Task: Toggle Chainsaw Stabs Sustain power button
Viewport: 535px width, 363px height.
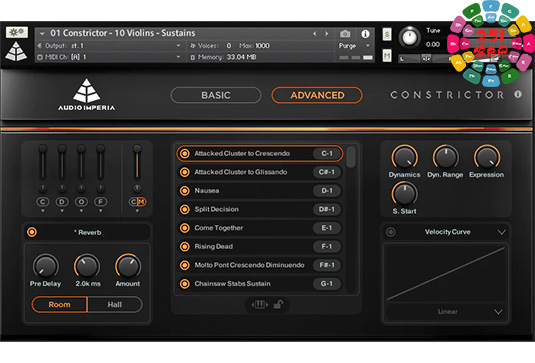Action: 185,284
